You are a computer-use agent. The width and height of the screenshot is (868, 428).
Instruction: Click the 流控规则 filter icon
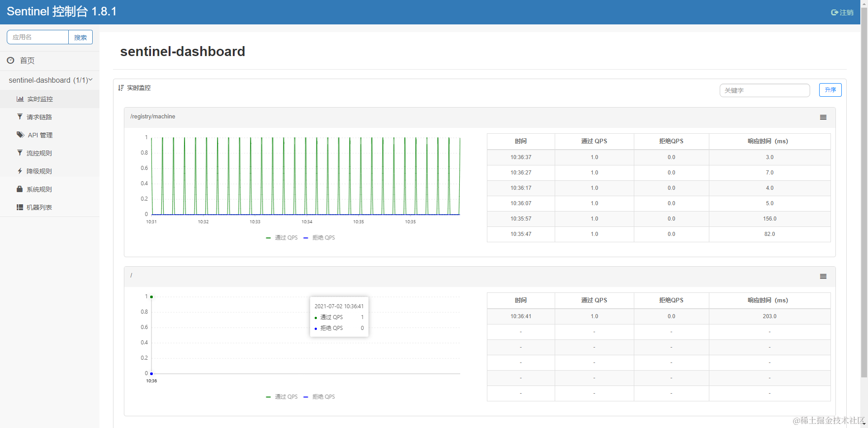(20, 153)
